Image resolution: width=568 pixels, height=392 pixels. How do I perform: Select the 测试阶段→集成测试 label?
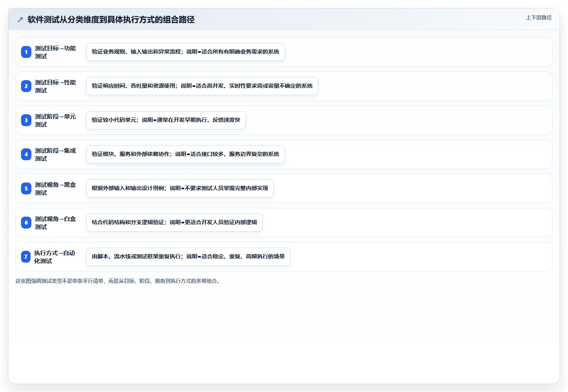point(55,155)
